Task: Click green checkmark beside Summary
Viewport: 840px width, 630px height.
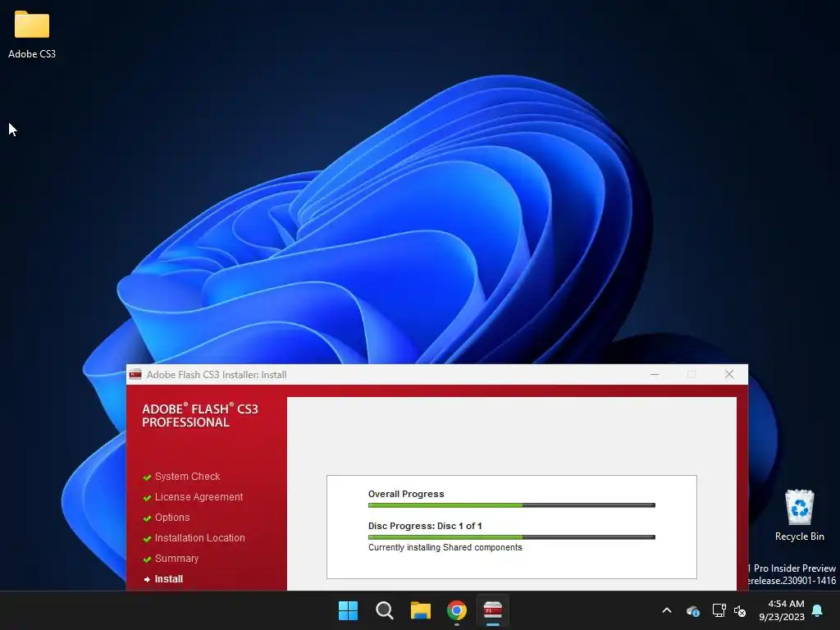Action: click(x=147, y=559)
